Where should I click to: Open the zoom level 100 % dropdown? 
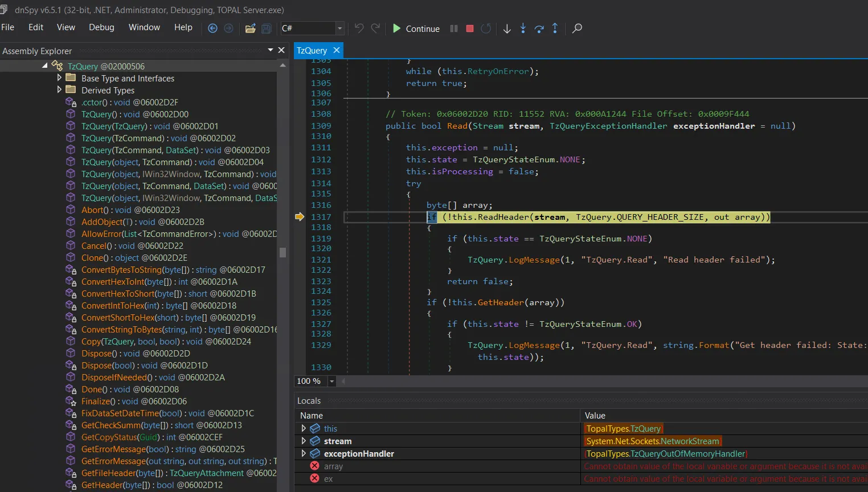[x=332, y=382]
